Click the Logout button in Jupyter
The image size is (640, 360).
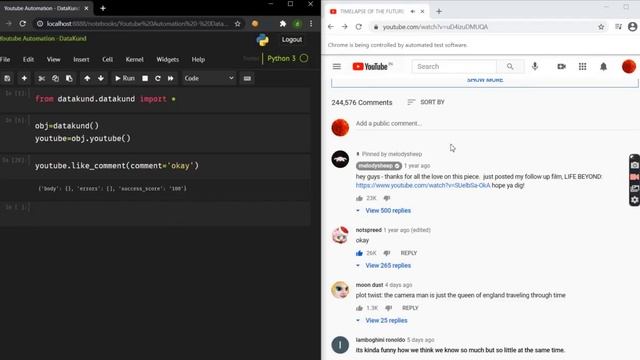click(292, 40)
